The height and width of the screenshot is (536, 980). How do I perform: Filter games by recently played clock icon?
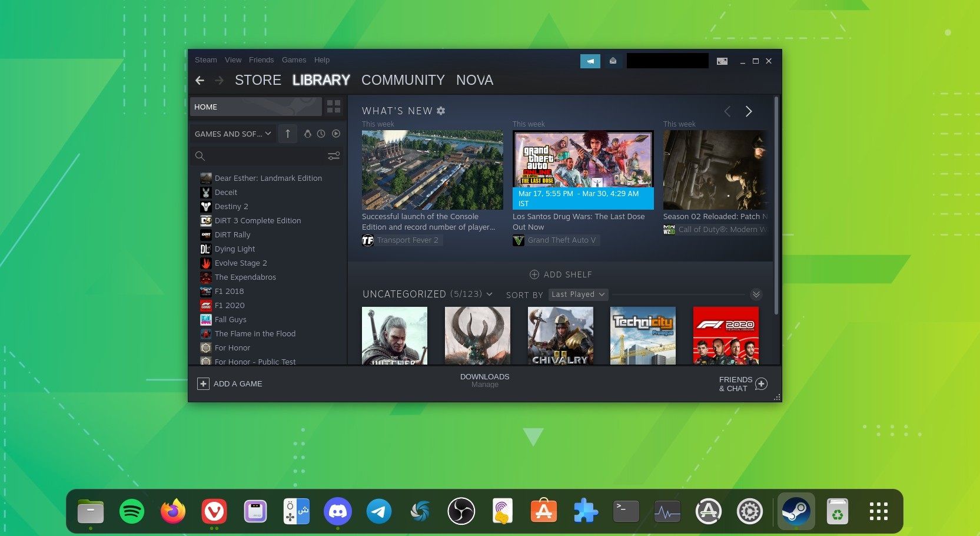point(321,134)
